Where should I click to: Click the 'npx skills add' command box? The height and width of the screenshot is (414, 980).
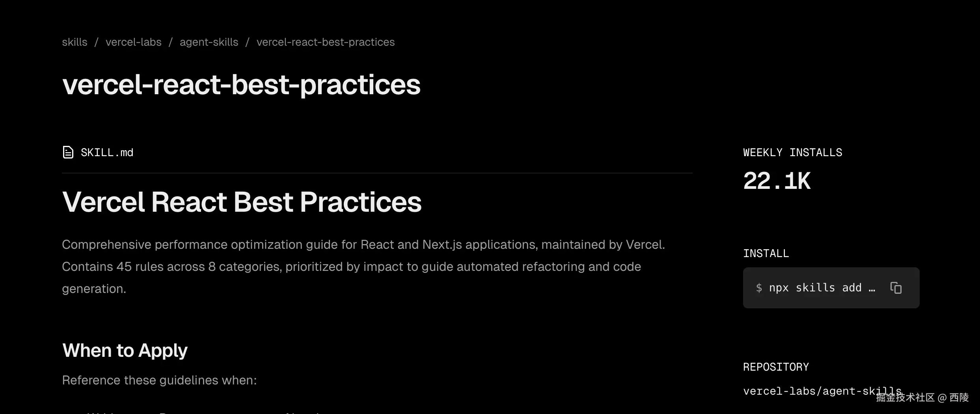click(x=815, y=288)
